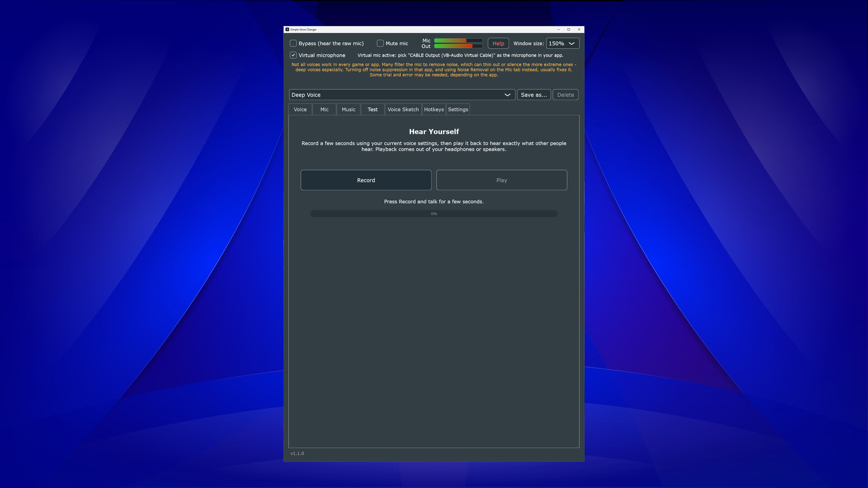Enable Bypass (hear the raw mic) checkbox
The height and width of the screenshot is (488, 868).
[293, 43]
